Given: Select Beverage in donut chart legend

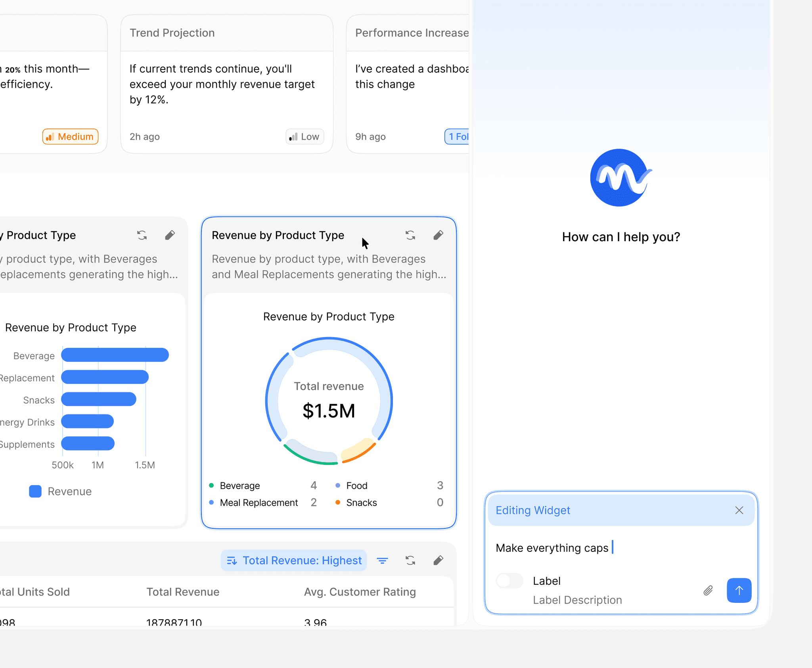Looking at the screenshot, I should 239,486.
